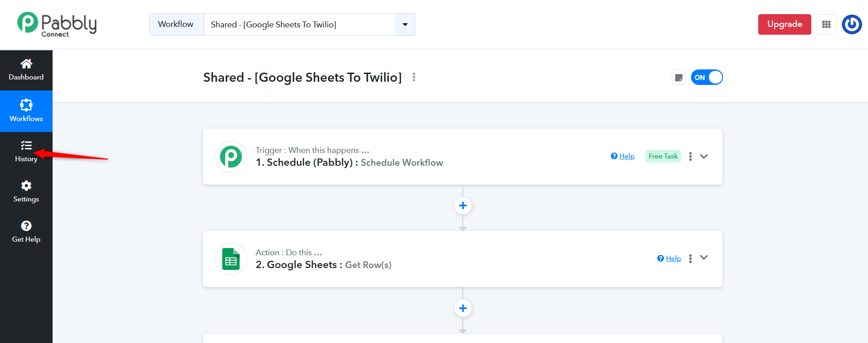Open the Dashboard sidebar item

(26, 70)
